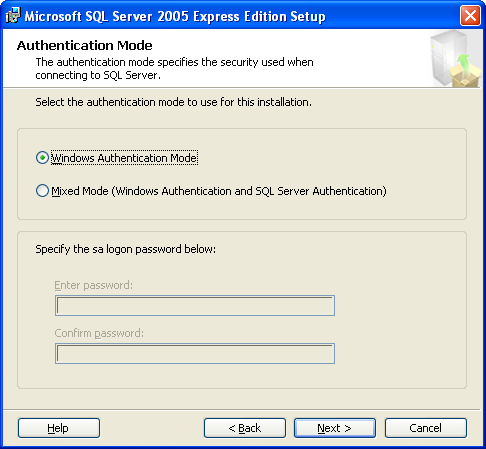This screenshot has width=486, height=449.
Task: Click the 'Specify the sa logon password' text
Action: tap(126, 249)
